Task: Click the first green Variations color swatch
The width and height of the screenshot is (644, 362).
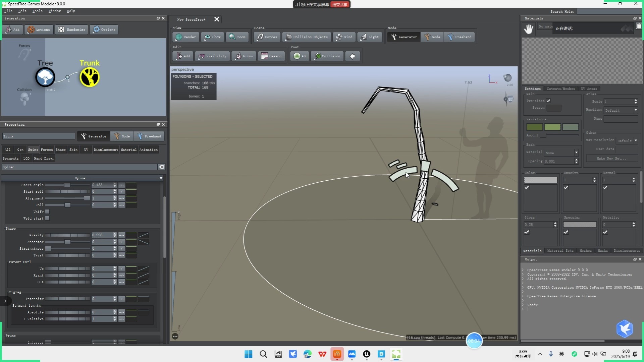Action: (x=534, y=127)
